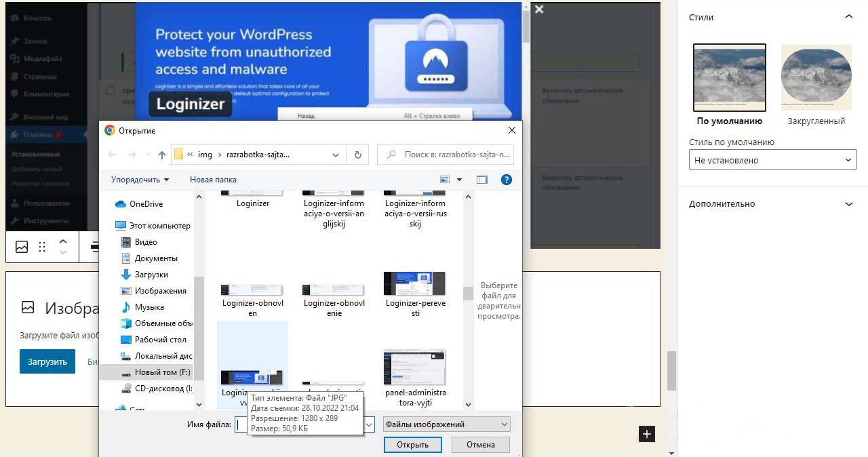Click the image block type icon

22,247
